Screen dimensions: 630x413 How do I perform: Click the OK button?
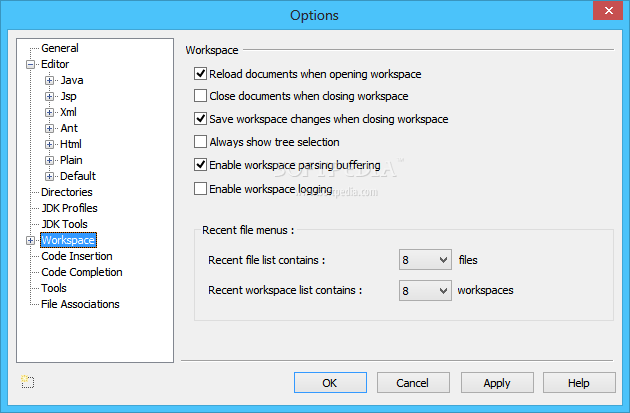[330, 382]
